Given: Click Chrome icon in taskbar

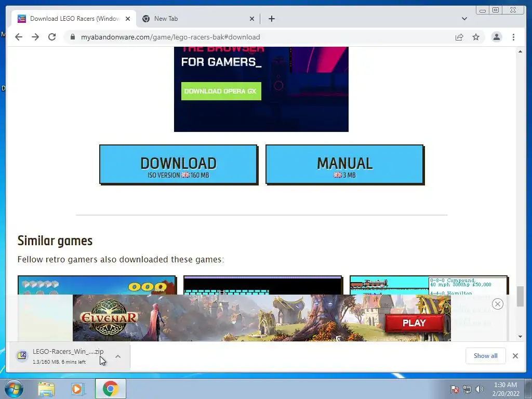Looking at the screenshot, I should tap(110, 389).
